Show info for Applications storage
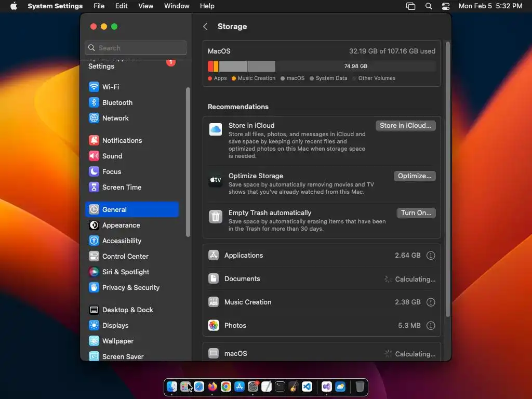Screen dimensions: 532x399 [431, 256]
